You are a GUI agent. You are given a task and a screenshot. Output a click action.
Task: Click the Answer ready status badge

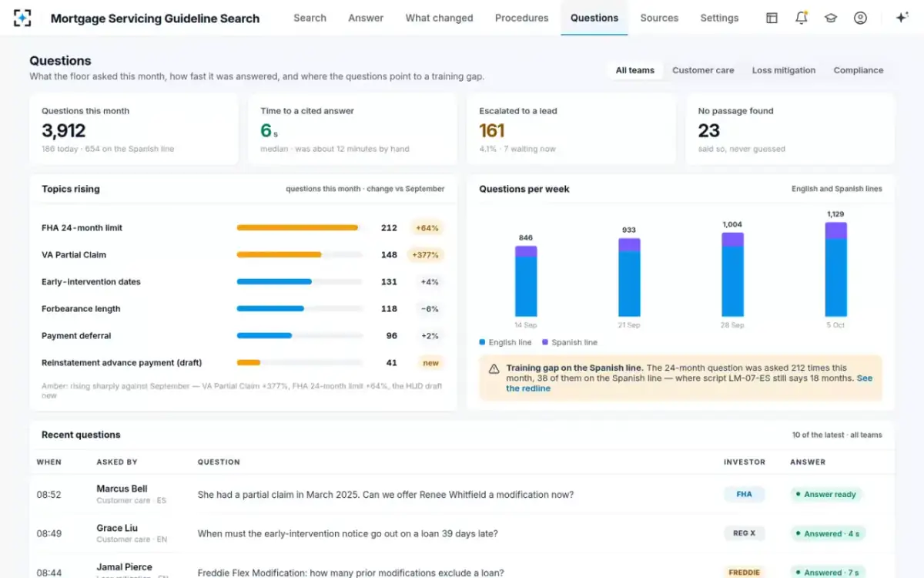pyautogui.click(x=826, y=495)
